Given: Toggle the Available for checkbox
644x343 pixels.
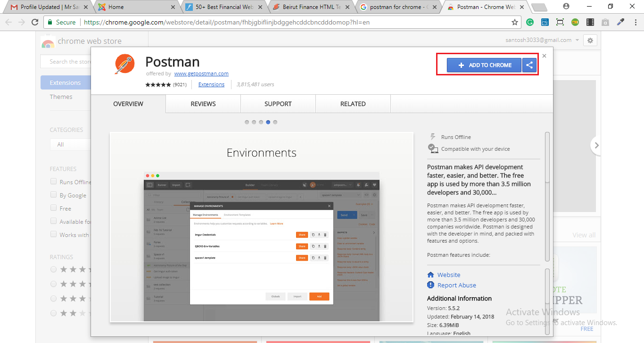Looking at the screenshot, I should click(54, 221).
